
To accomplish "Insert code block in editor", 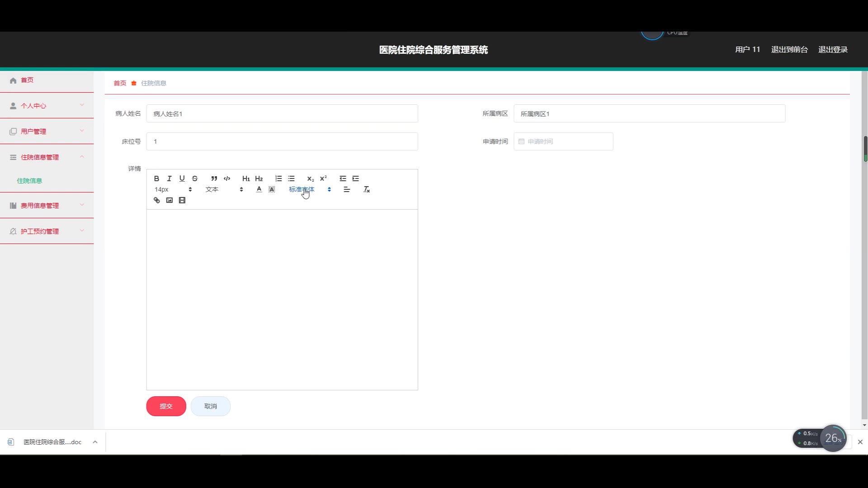I will (x=227, y=178).
